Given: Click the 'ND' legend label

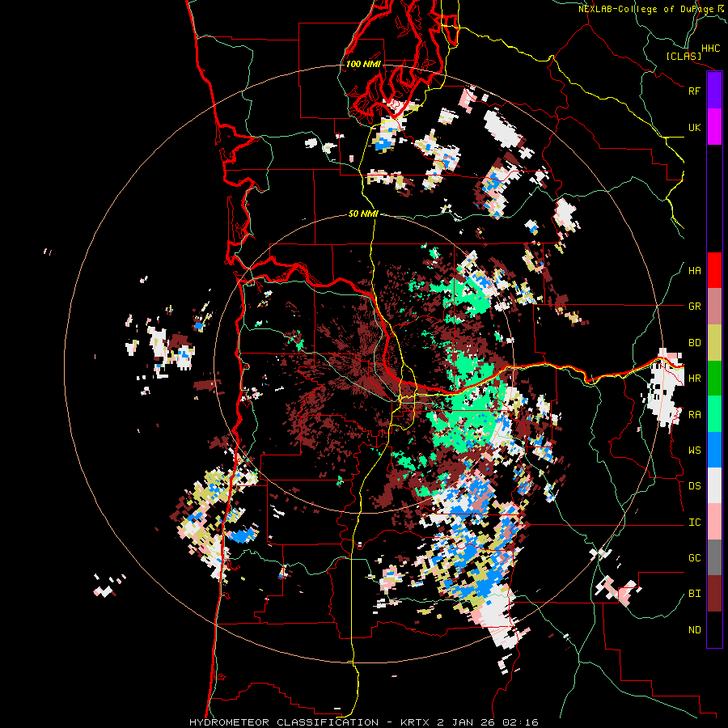Looking at the screenshot, I should (694, 630).
